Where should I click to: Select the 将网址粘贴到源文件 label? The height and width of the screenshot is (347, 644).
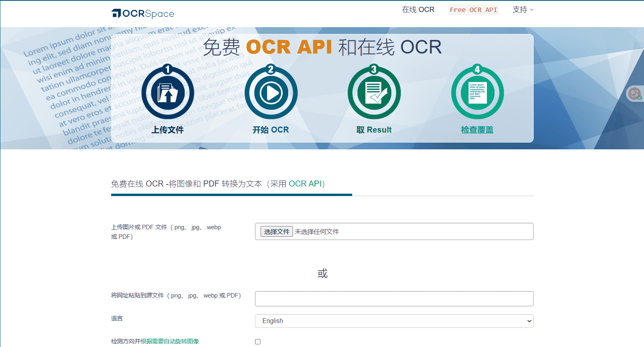(x=176, y=295)
